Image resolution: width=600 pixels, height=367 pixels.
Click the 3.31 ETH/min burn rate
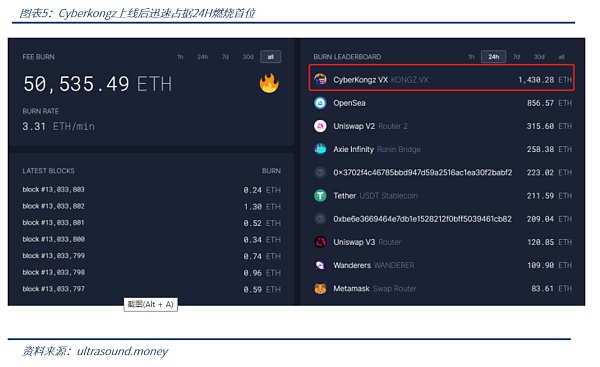[58, 126]
